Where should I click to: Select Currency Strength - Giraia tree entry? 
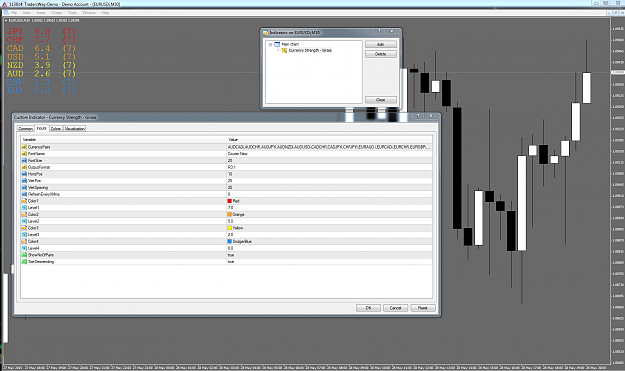pos(310,51)
